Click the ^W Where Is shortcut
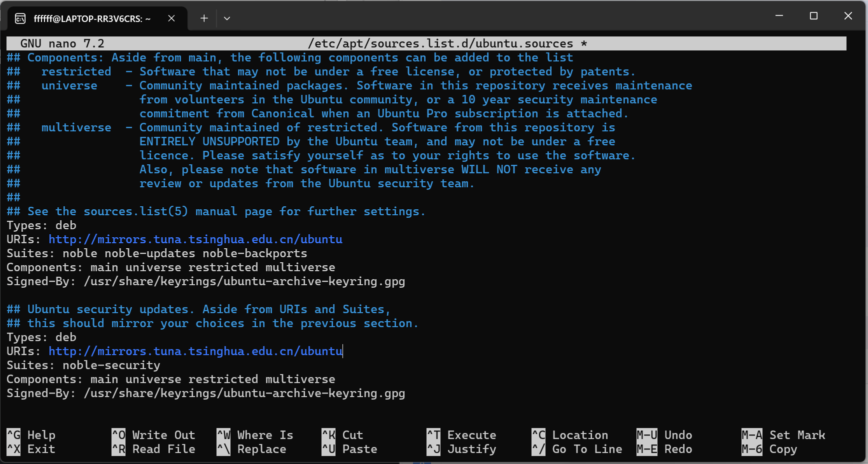Viewport: 868px width, 464px height. (x=255, y=435)
